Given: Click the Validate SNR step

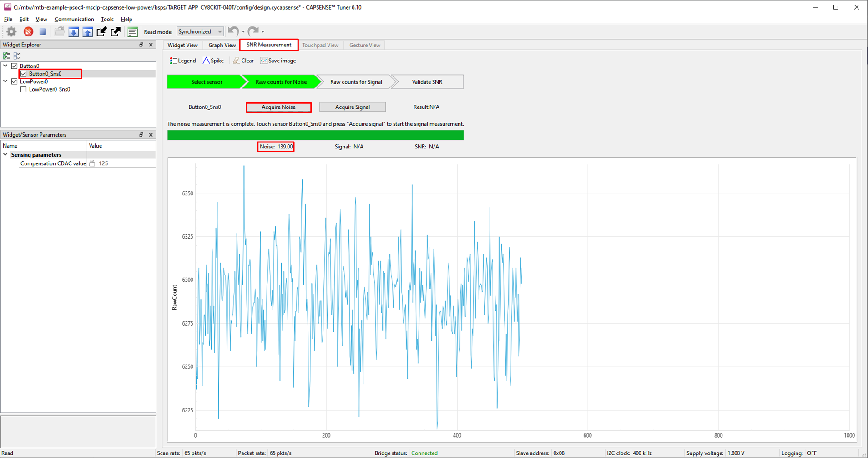Looking at the screenshot, I should pyautogui.click(x=427, y=82).
